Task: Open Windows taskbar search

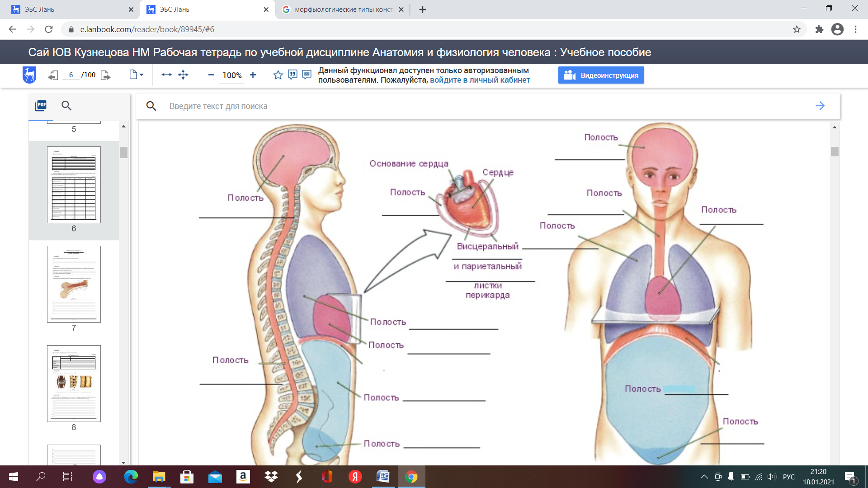Action: tap(41, 477)
